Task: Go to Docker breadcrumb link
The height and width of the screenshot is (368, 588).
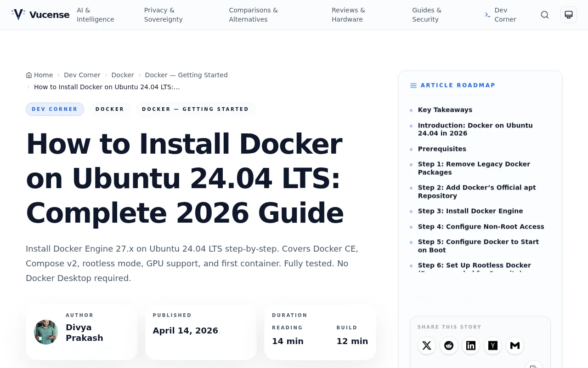Action: pyautogui.click(x=123, y=75)
